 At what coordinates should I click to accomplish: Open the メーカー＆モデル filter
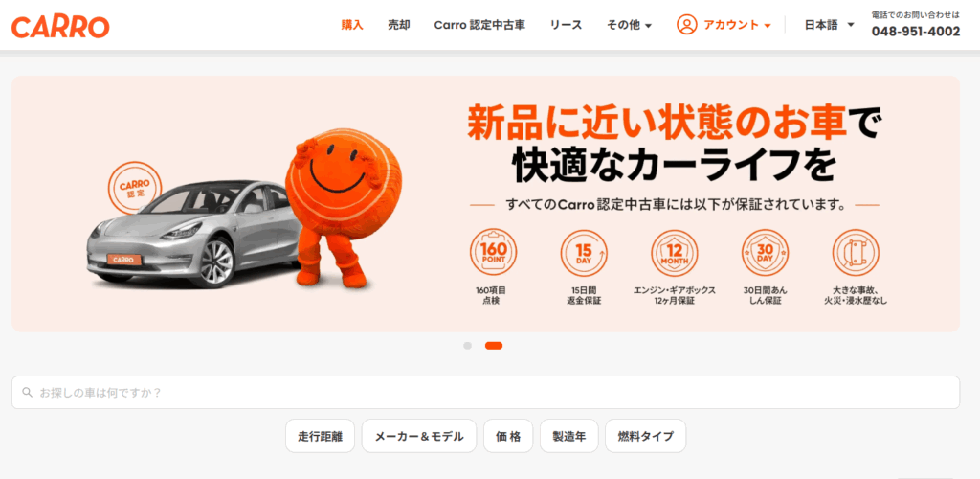tap(419, 436)
